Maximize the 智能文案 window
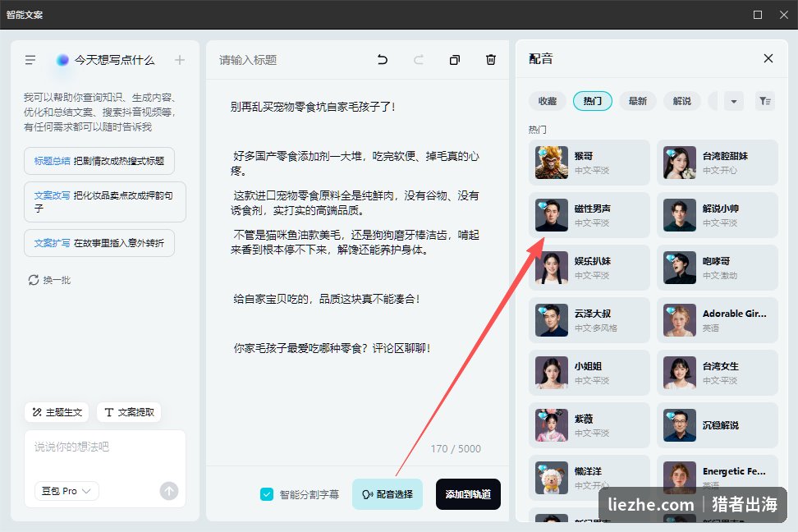 pyautogui.click(x=758, y=15)
